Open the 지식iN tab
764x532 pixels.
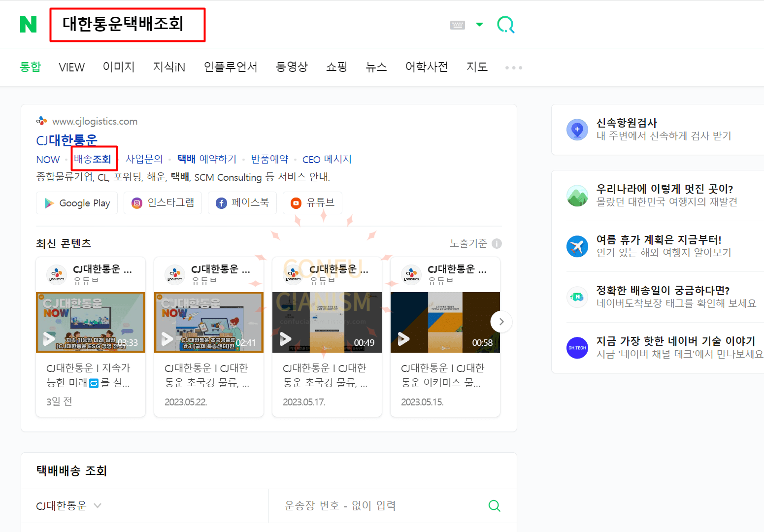point(169,67)
